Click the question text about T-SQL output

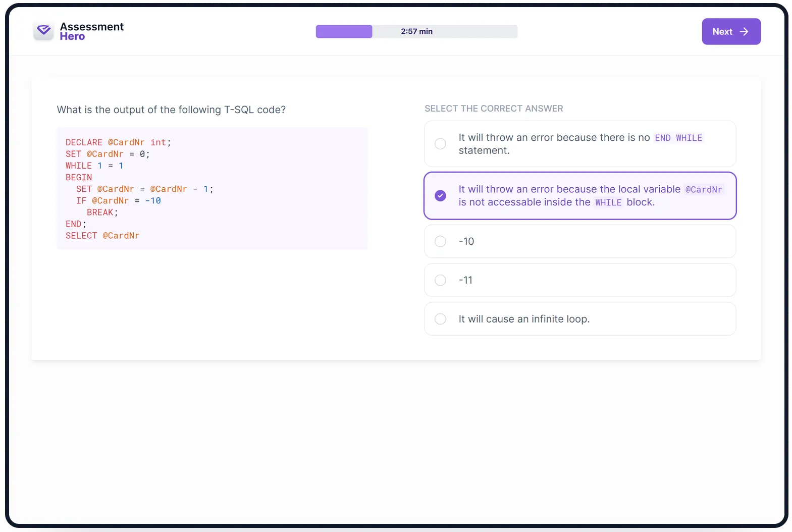(171, 110)
